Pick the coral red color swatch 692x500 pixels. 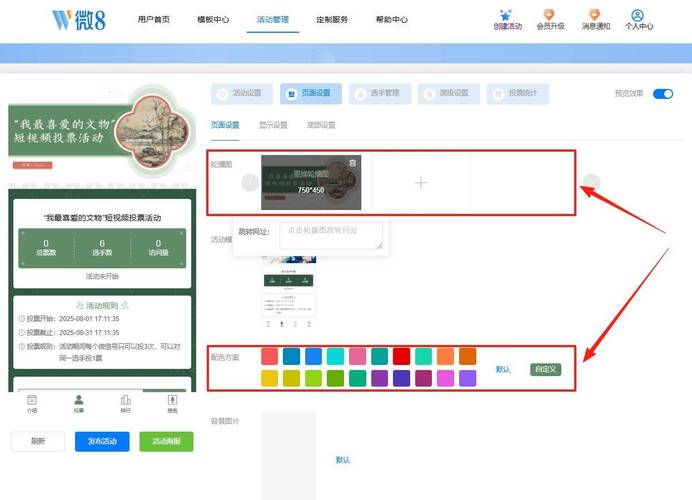click(269, 356)
